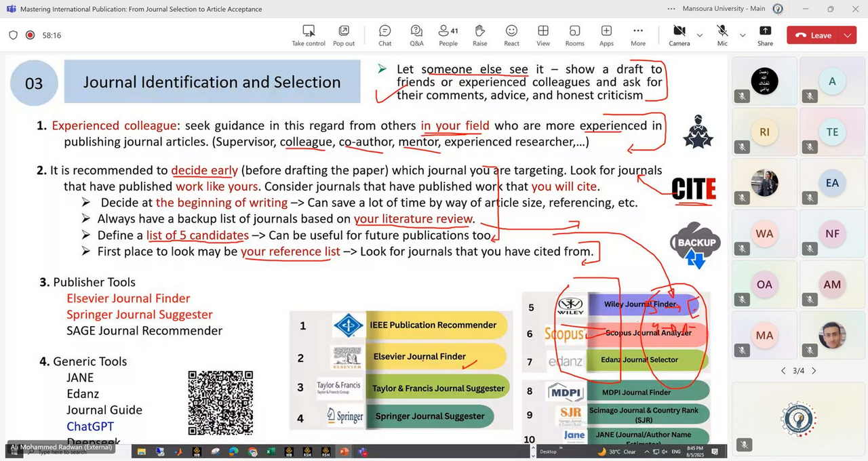This screenshot has width=868, height=461.
Task: Open the title bar more options ellipsis
Action: coord(671,9)
